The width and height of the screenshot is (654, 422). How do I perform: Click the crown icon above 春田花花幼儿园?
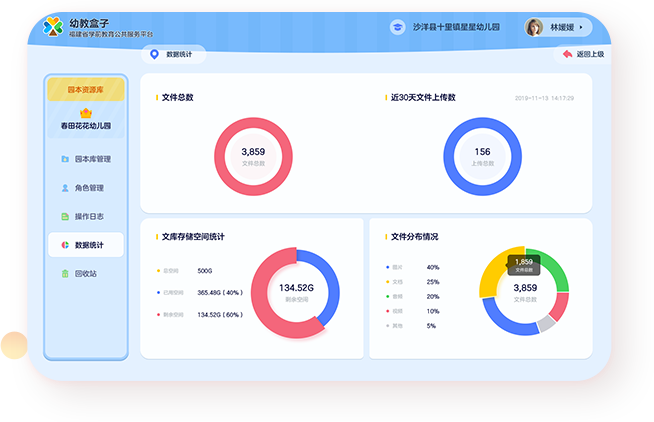(85, 112)
